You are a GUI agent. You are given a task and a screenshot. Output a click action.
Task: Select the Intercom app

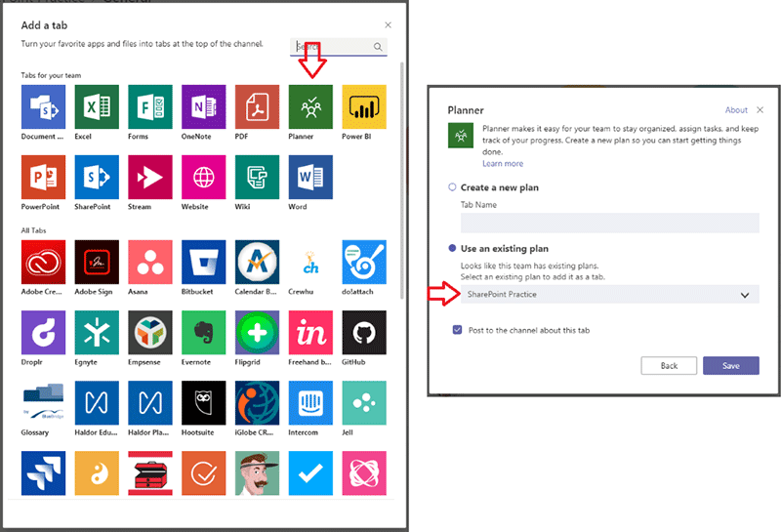click(x=310, y=402)
